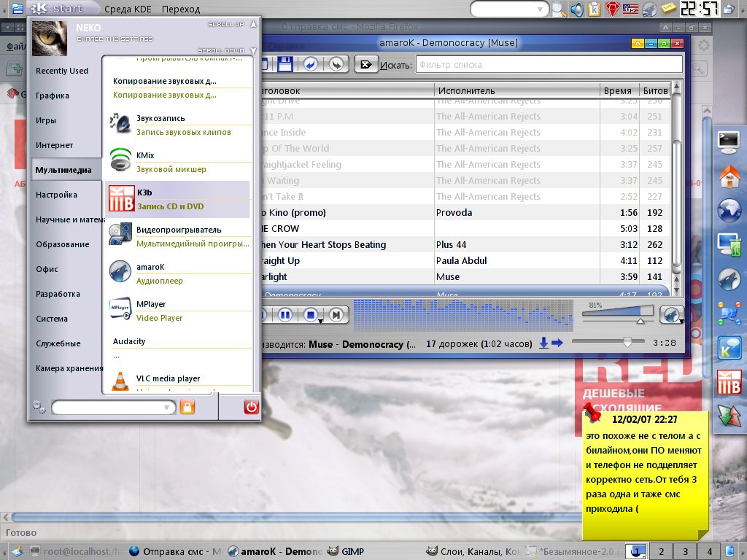Open the Переход panel menu

click(181, 9)
